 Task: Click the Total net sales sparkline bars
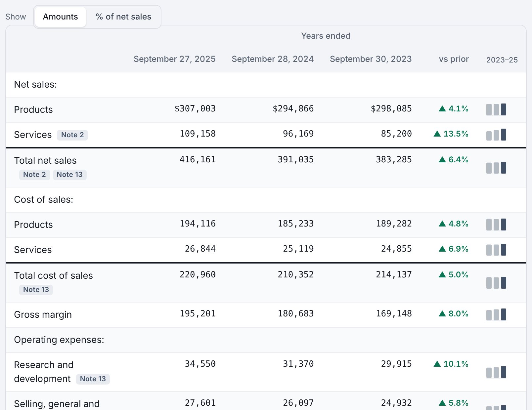[496, 168]
